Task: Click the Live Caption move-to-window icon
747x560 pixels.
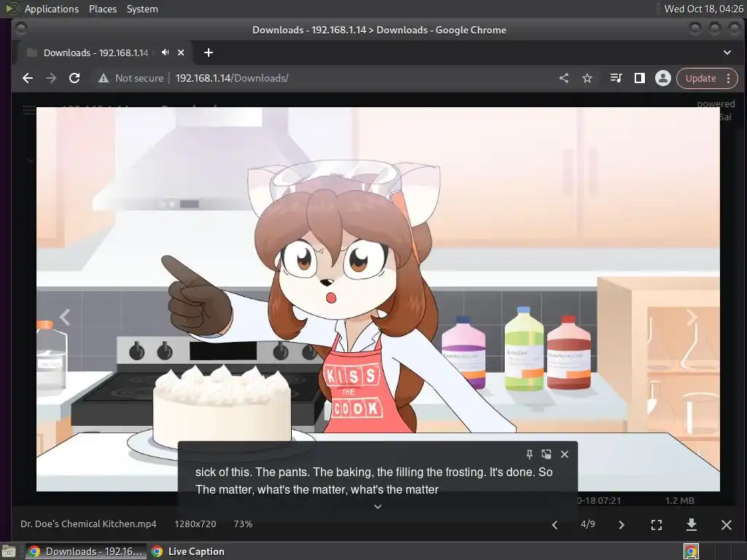Action: point(546,454)
